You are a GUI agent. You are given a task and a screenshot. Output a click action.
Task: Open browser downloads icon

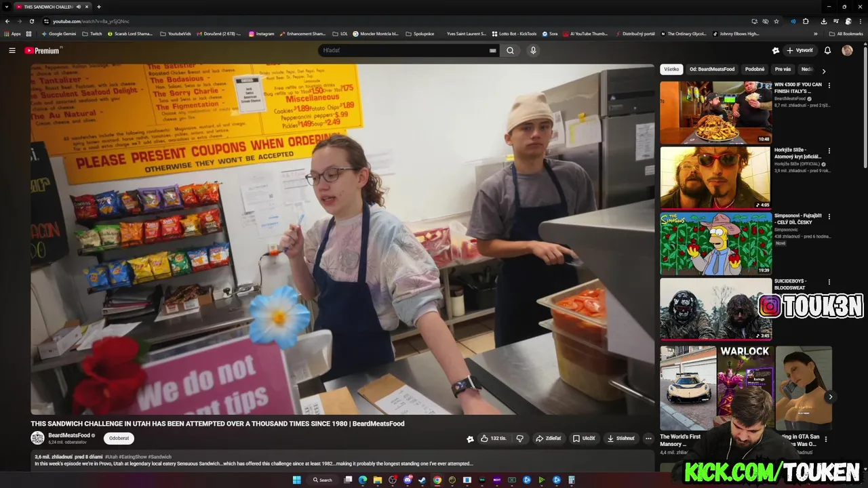tap(823, 21)
